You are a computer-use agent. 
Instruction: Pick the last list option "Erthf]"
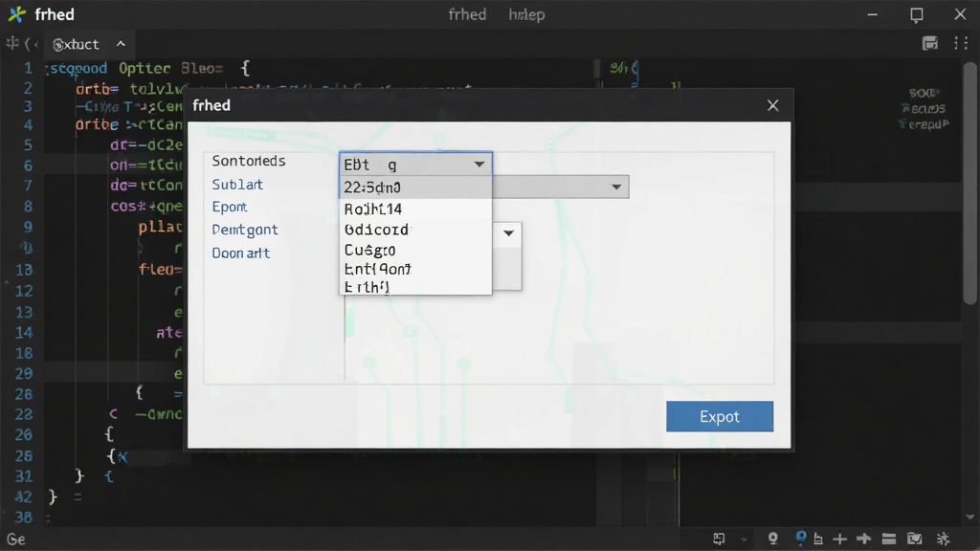pos(415,287)
